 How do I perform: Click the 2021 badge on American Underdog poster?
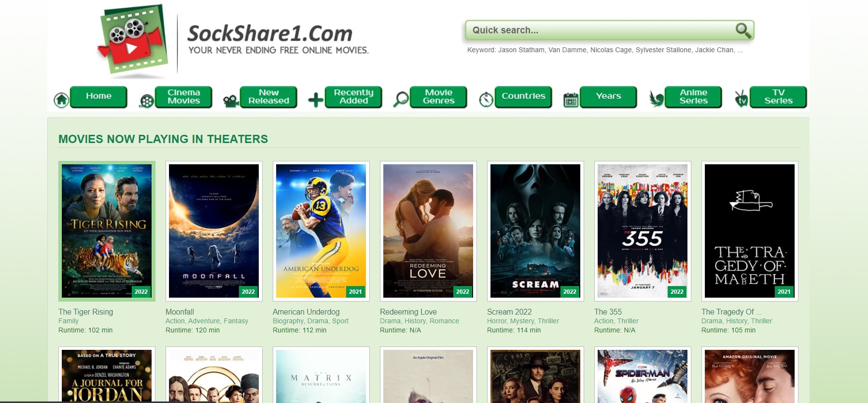click(x=355, y=291)
